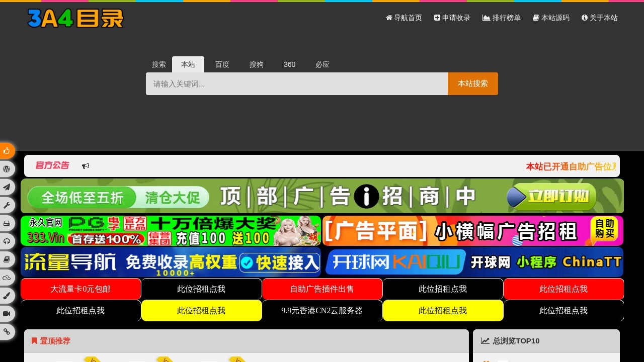The image size is (644, 362).
Task: Open 排行榜单 in top navigation
Action: (502, 18)
